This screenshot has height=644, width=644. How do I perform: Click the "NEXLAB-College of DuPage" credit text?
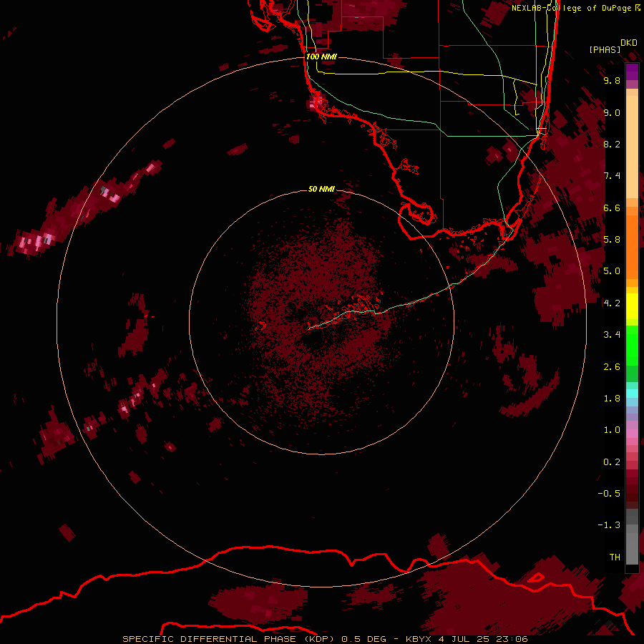571,8
